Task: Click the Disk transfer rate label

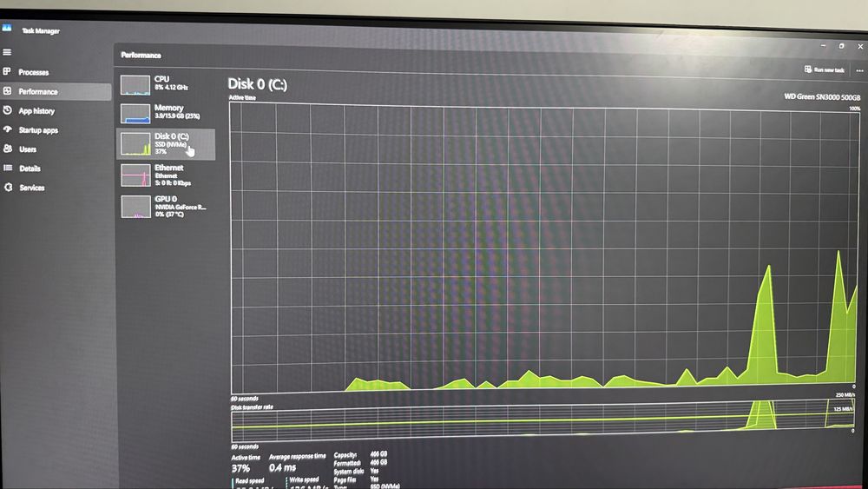Action: click(x=252, y=406)
